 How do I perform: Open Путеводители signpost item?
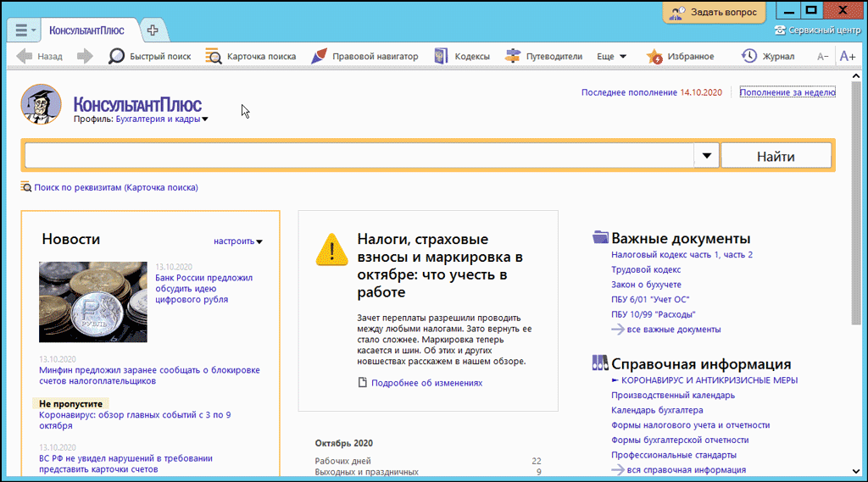(x=543, y=56)
